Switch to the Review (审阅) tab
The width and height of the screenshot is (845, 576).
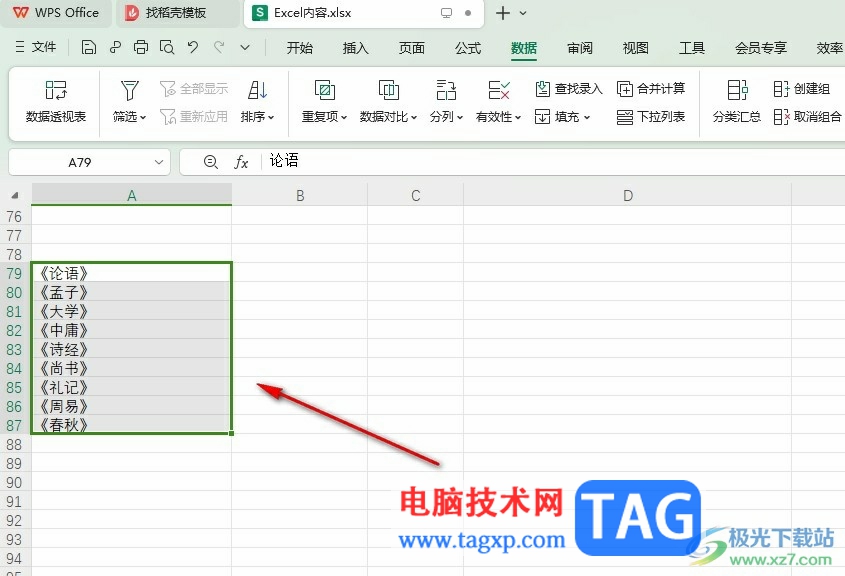coord(580,48)
